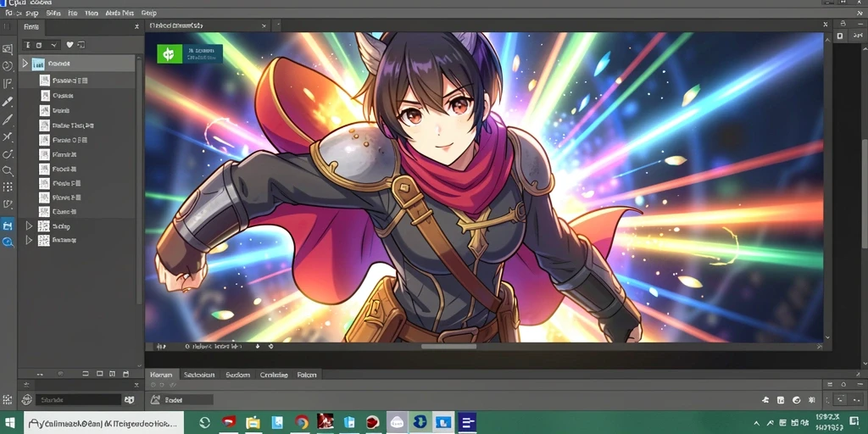Select the magnifier zoom tool in toolbar
This screenshot has height=434, width=868.
(8, 170)
